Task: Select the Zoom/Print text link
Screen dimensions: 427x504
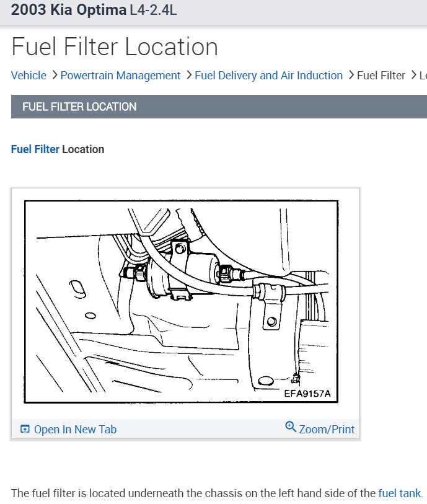Action: click(327, 430)
